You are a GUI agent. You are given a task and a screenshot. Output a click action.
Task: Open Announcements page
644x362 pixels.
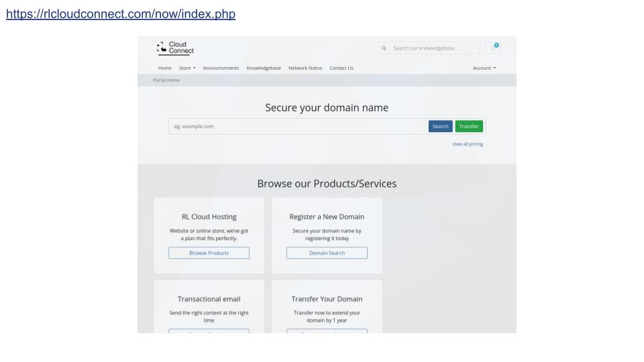pos(221,68)
